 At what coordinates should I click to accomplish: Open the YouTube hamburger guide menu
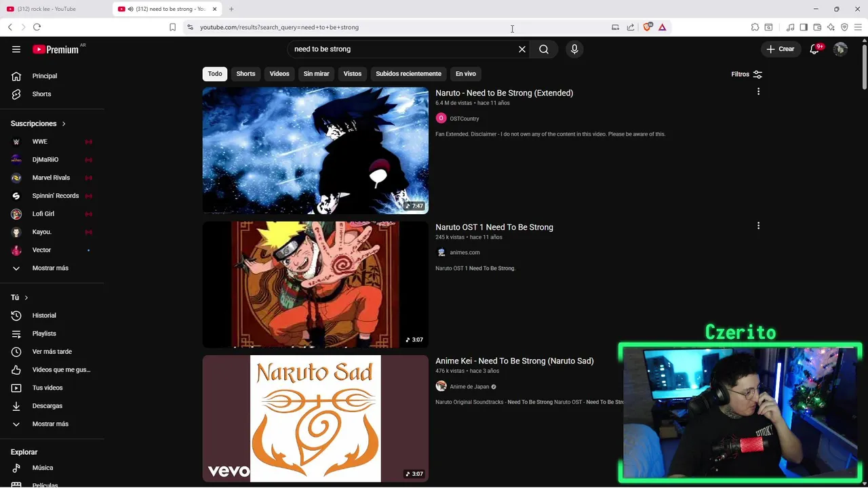(16, 49)
